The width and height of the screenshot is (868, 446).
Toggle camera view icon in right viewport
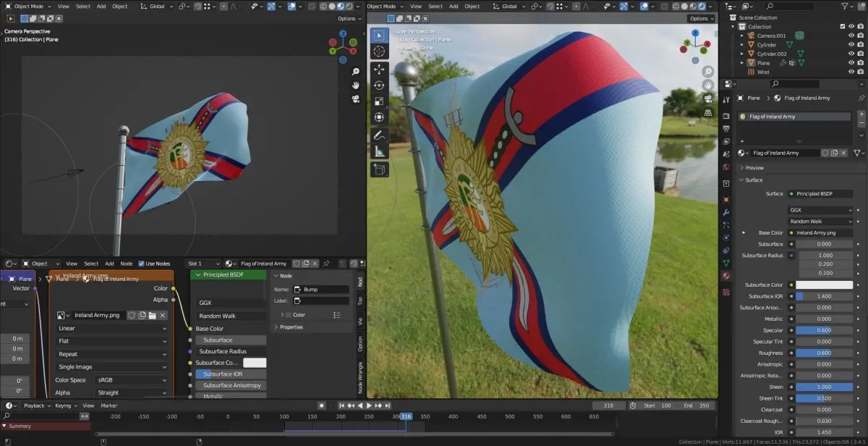point(707,98)
